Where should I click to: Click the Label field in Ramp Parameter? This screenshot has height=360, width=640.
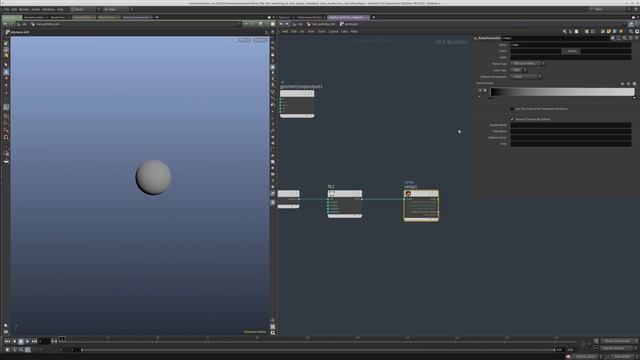(x=571, y=58)
